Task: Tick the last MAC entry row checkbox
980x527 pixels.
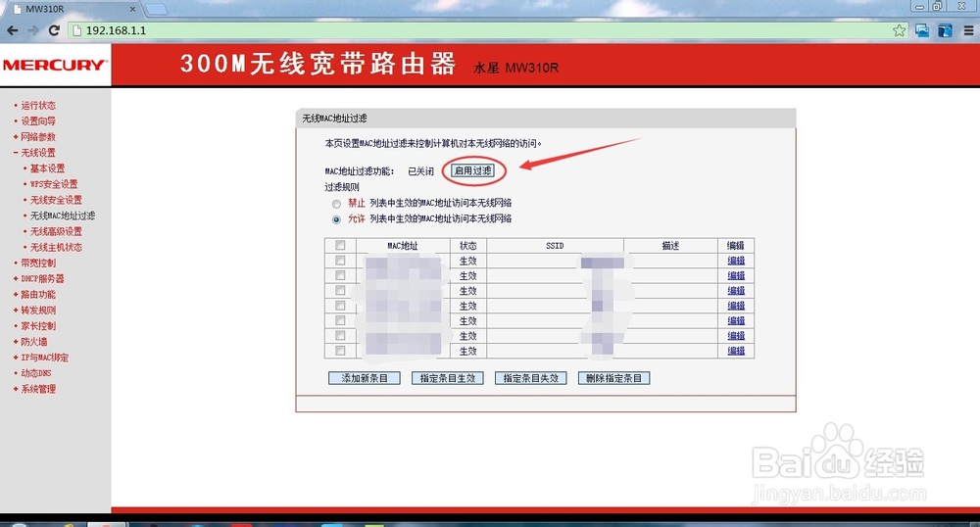Action: point(340,351)
